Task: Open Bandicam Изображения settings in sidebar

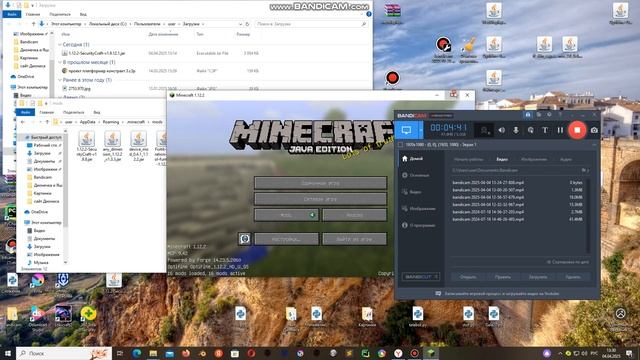Action: tap(420, 209)
